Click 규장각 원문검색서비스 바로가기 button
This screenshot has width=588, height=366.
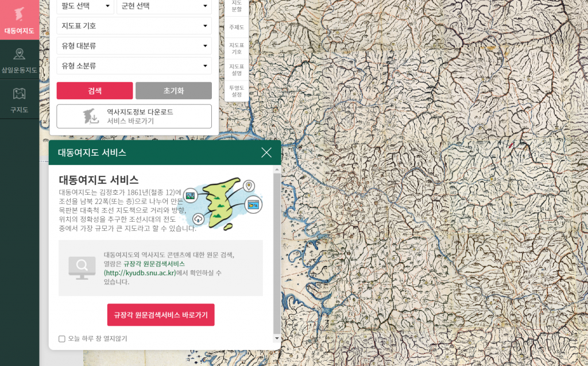(x=161, y=315)
